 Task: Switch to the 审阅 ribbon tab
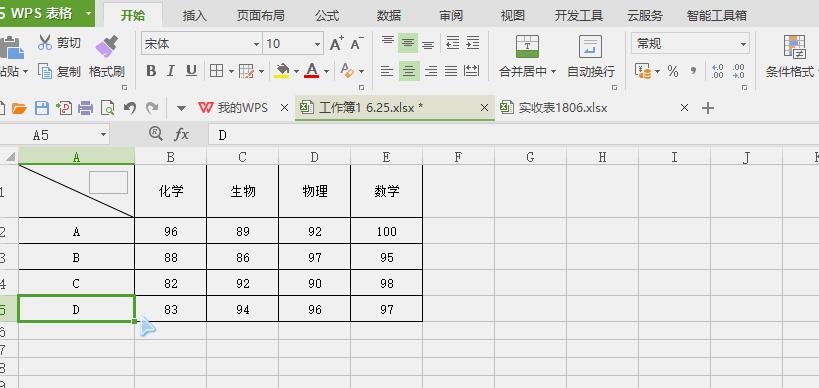451,16
